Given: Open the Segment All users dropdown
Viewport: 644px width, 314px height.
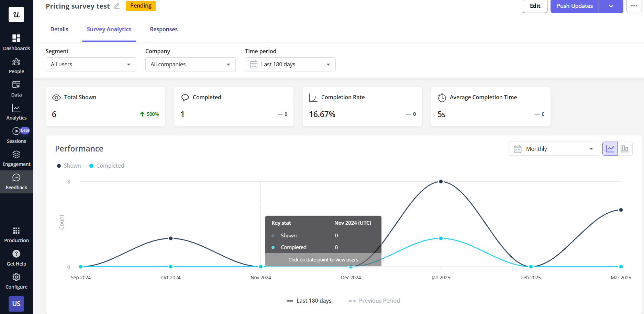Looking at the screenshot, I should tap(90, 64).
